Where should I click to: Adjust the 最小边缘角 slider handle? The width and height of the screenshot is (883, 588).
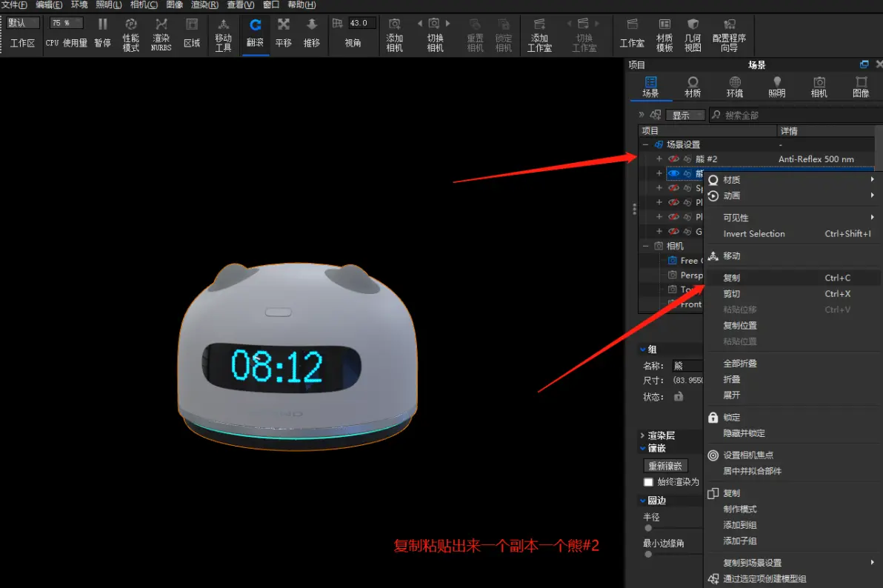click(648, 554)
